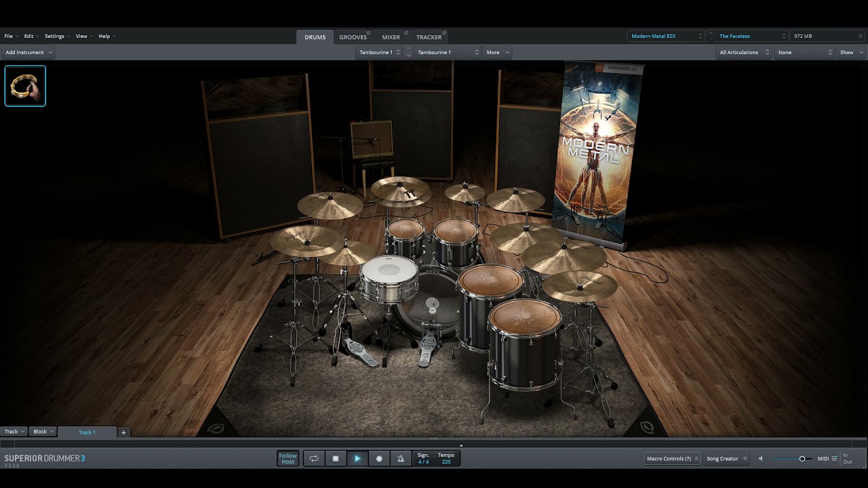Open the Help menu
868x488 pixels.
tap(106, 36)
